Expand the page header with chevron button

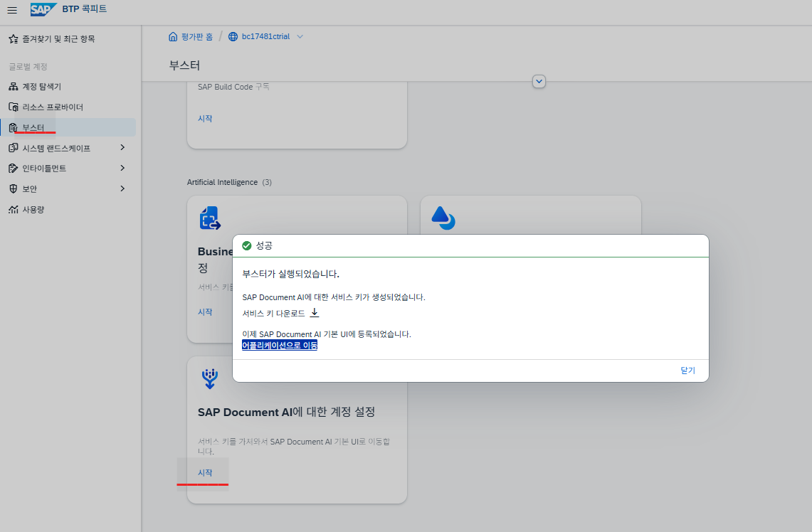tap(539, 81)
